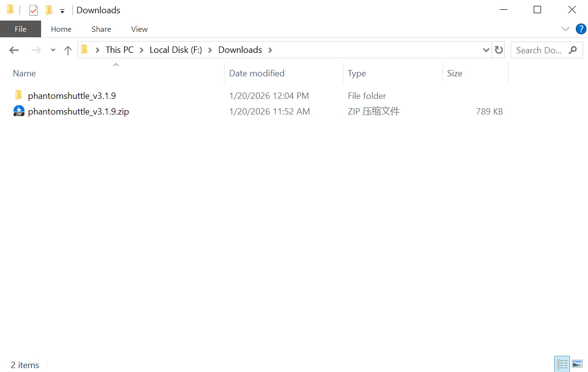This screenshot has height=372, width=588.
Task: Click the phantomshuttle_v3.1.9.zip file icon
Action: 19,111
